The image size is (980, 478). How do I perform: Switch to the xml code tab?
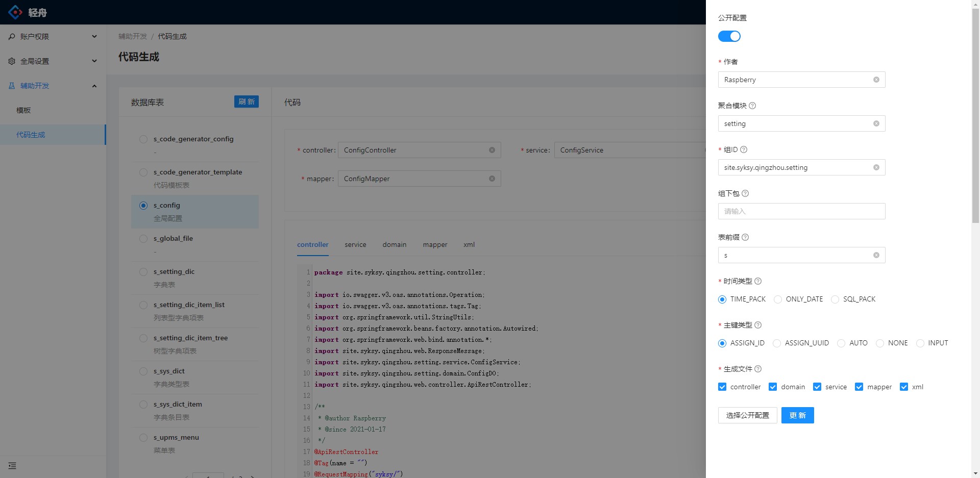tap(469, 245)
